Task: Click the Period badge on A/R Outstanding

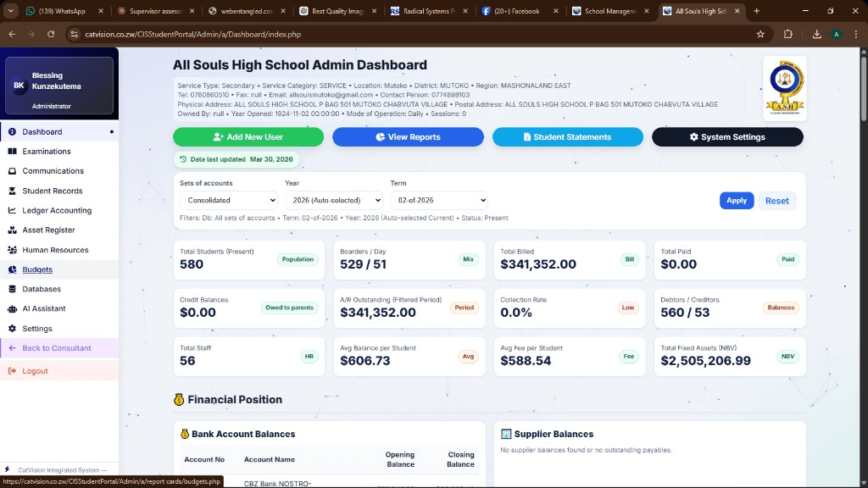Action: coord(464,308)
